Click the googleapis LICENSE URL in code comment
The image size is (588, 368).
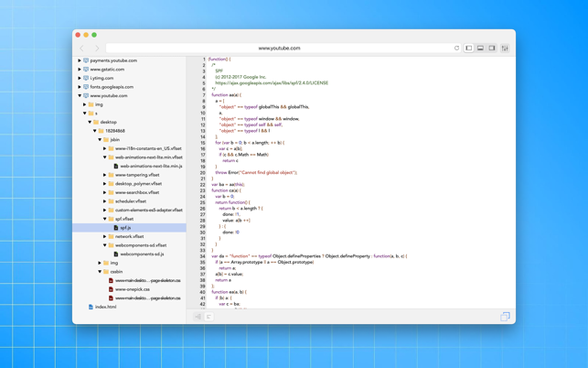coord(272,83)
